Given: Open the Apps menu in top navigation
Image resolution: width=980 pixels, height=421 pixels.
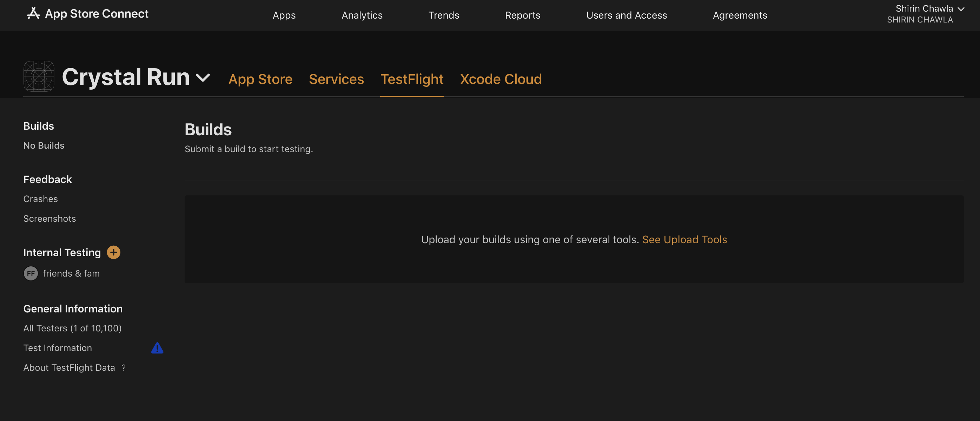Looking at the screenshot, I should tap(284, 15).
